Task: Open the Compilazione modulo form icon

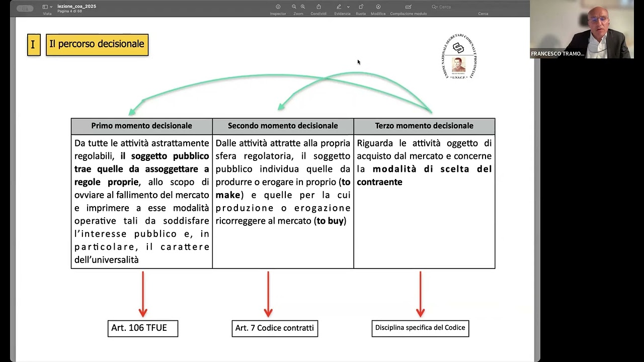Action: pos(408,7)
